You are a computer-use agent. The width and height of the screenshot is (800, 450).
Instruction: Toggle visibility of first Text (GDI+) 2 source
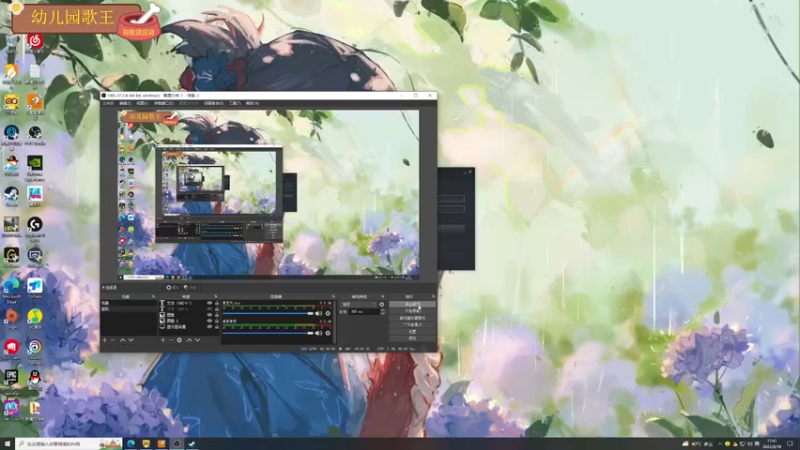coord(210,304)
